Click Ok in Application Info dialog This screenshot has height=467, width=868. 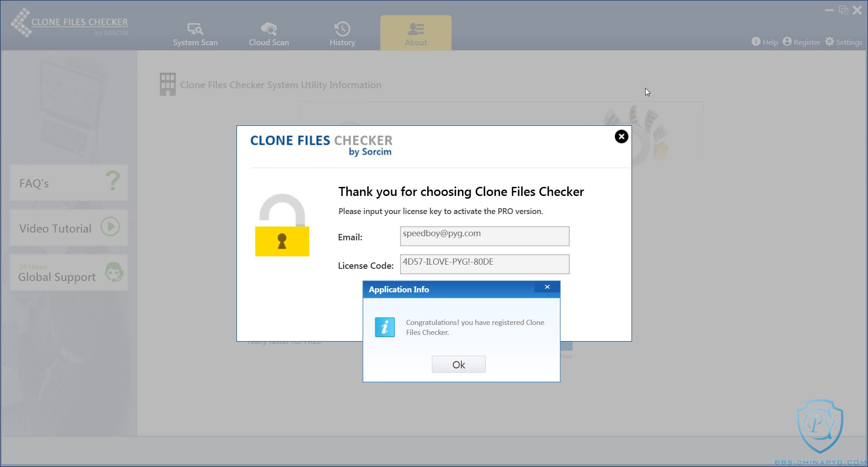pyautogui.click(x=458, y=364)
